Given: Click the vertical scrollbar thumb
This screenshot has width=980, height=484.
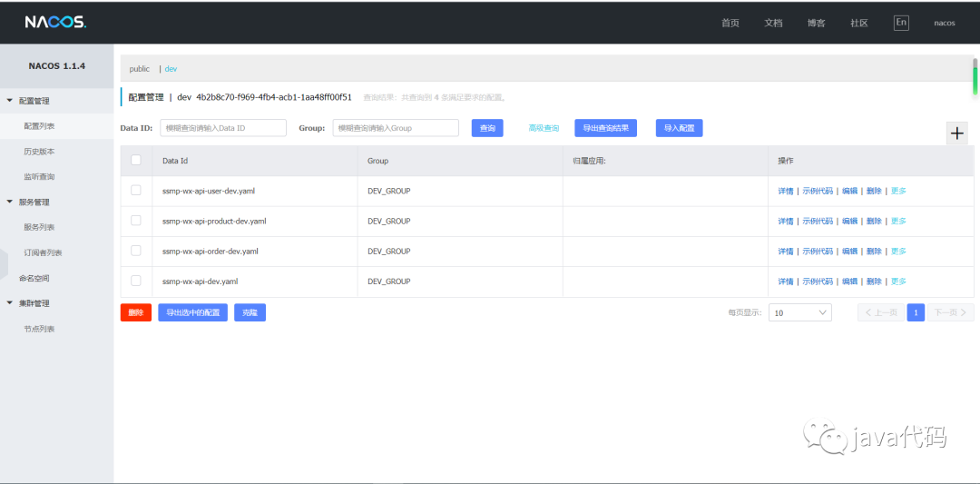Looking at the screenshot, I should click(975, 76).
